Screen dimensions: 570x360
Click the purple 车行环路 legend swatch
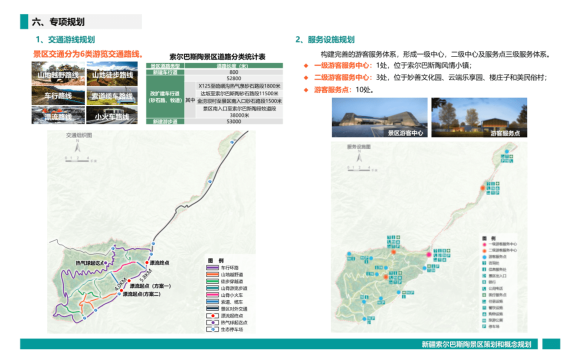click(212, 268)
